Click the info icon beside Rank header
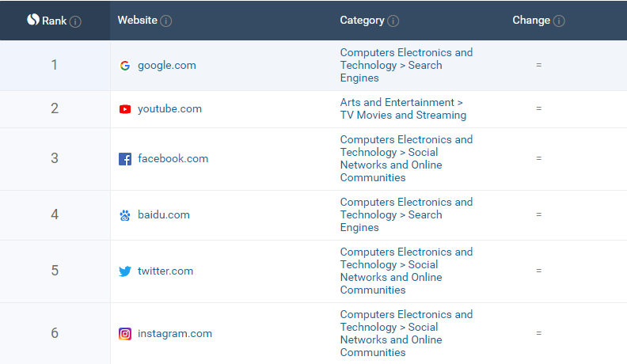627x364 pixels. coord(75,21)
